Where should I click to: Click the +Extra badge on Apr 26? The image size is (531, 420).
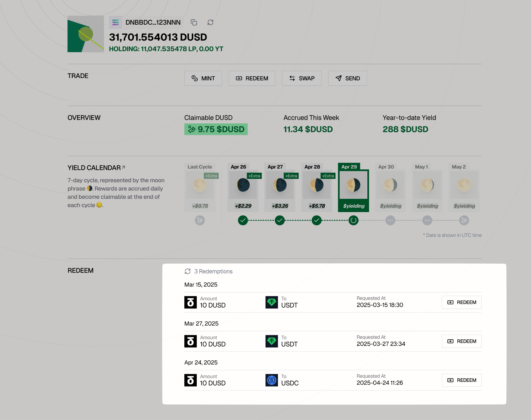[x=254, y=176]
